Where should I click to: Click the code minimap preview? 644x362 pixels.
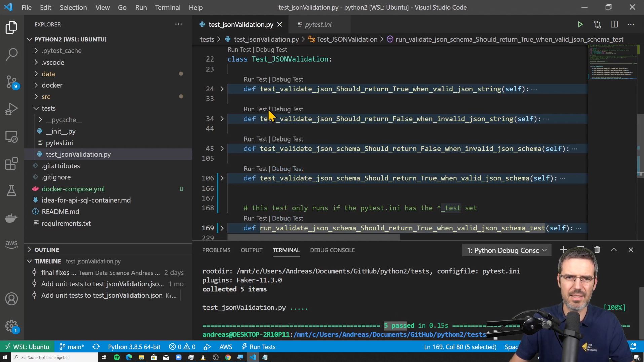613,62
